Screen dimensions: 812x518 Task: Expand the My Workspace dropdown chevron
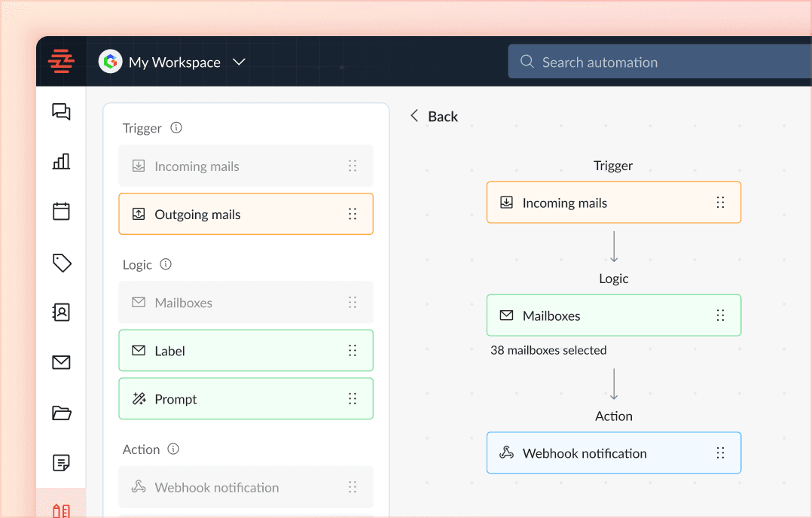tap(239, 62)
